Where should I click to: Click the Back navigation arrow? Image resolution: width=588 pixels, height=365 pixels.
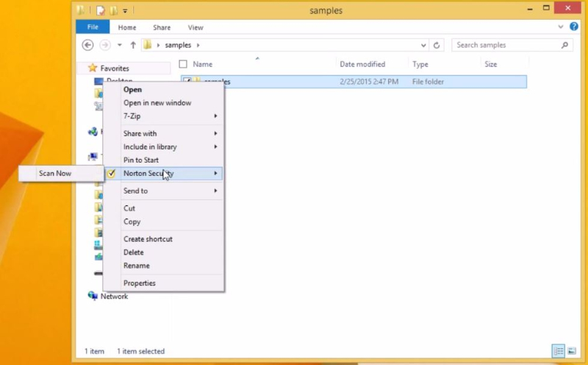(x=88, y=45)
